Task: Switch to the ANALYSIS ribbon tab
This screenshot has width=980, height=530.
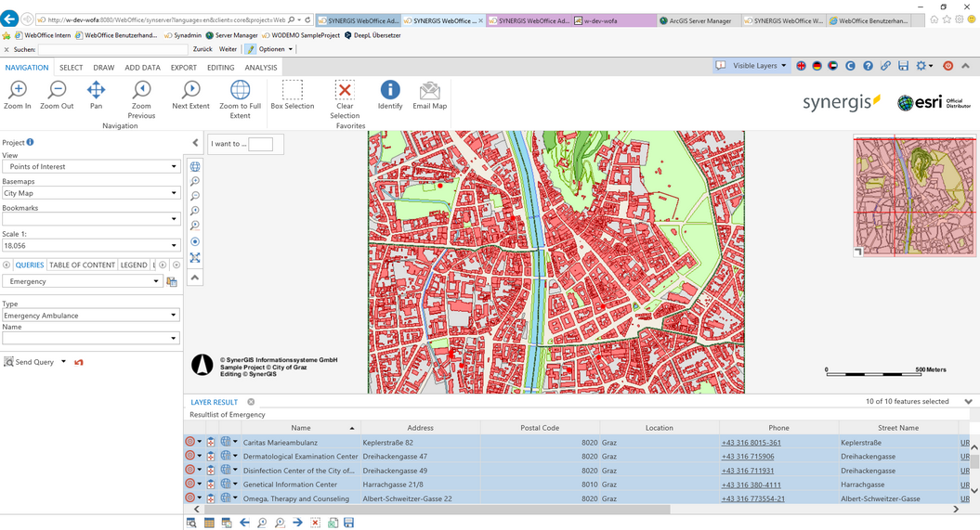Action: tap(260, 68)
